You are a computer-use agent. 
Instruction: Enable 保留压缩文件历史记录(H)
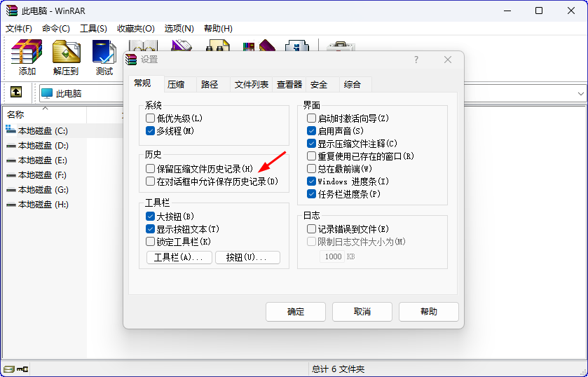pyautogui.click(x=150, y=169)
